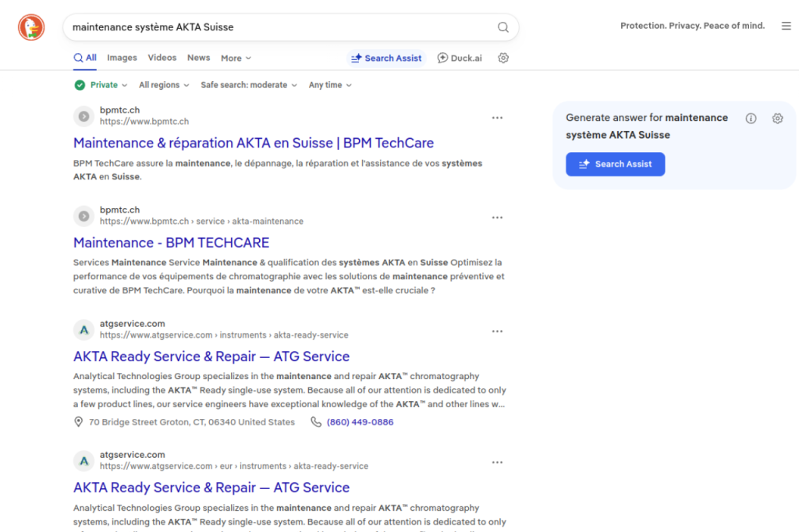Expand the More tab menu

point(236,58)
